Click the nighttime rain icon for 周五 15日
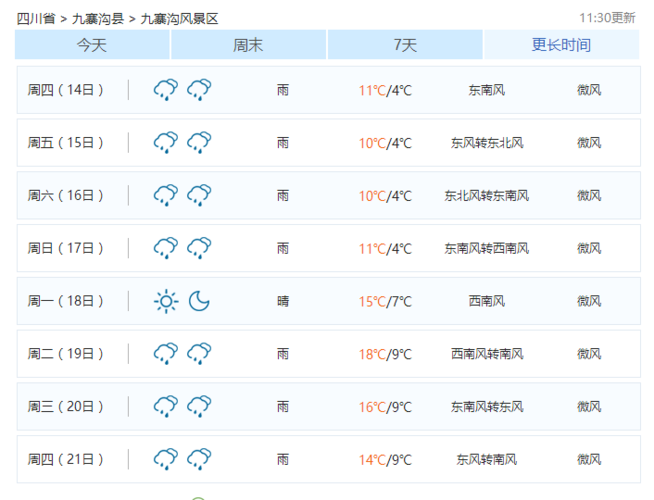 pos(199,143)
